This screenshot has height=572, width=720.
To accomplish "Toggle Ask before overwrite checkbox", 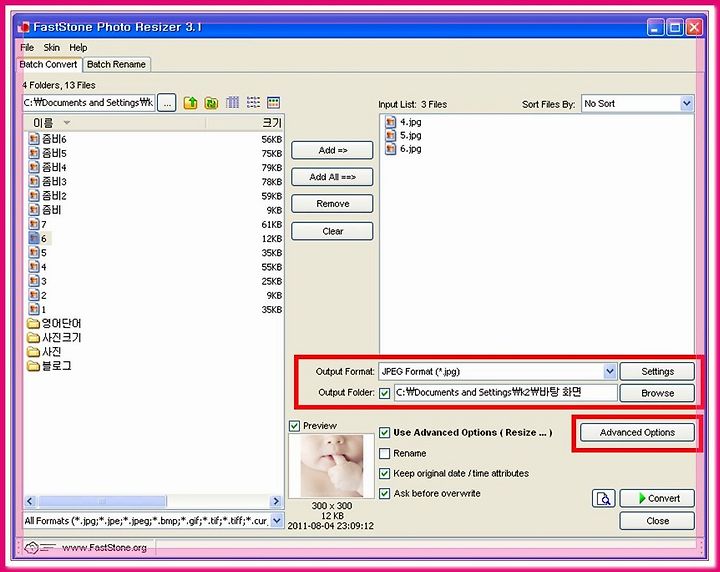I will pos(385,494).
